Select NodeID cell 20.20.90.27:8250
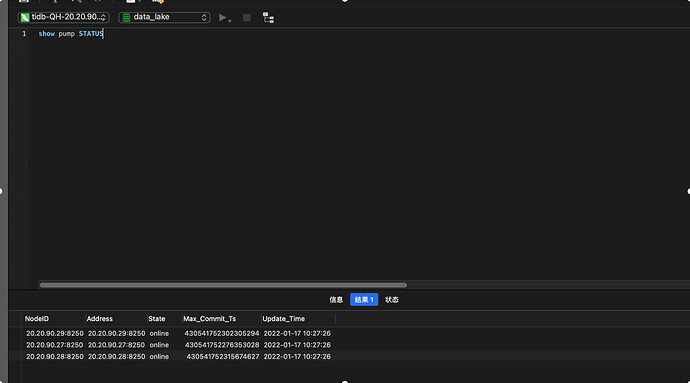 (55, 345)
